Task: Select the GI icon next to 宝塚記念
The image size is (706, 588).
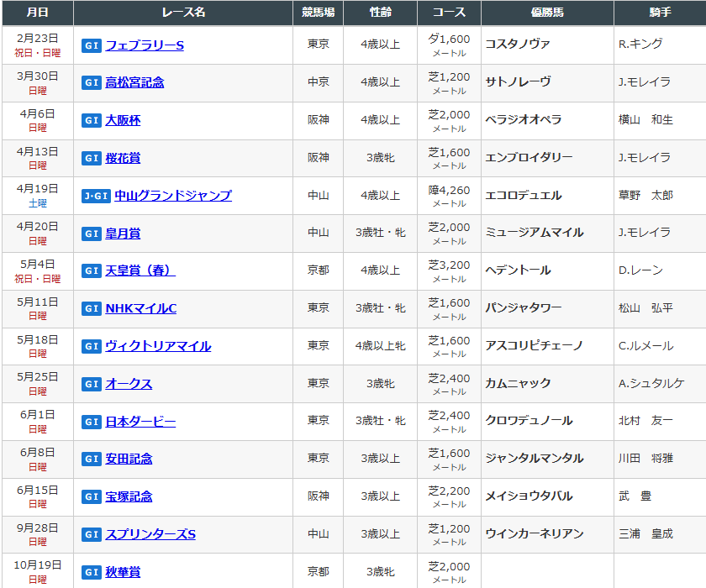Action: pyautogui.click(x=92, y=496)
